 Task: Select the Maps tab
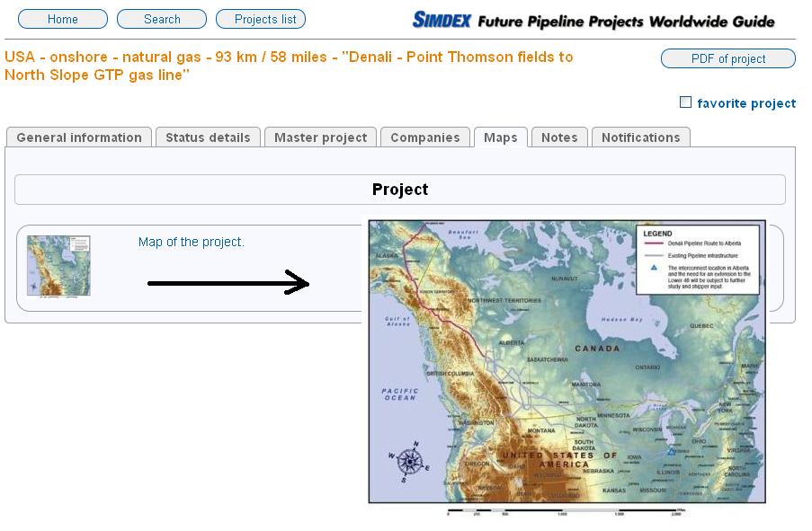tap(500, 137)
